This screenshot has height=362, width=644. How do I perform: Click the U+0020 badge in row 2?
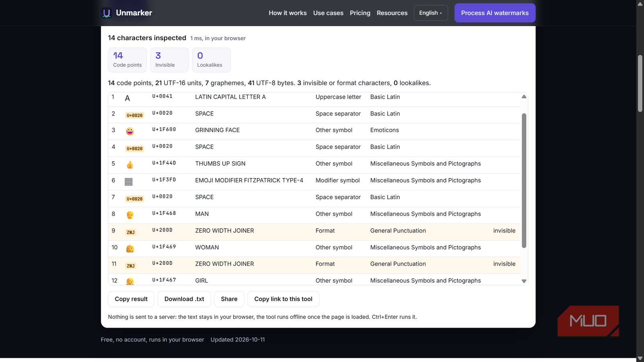[135, 115]
